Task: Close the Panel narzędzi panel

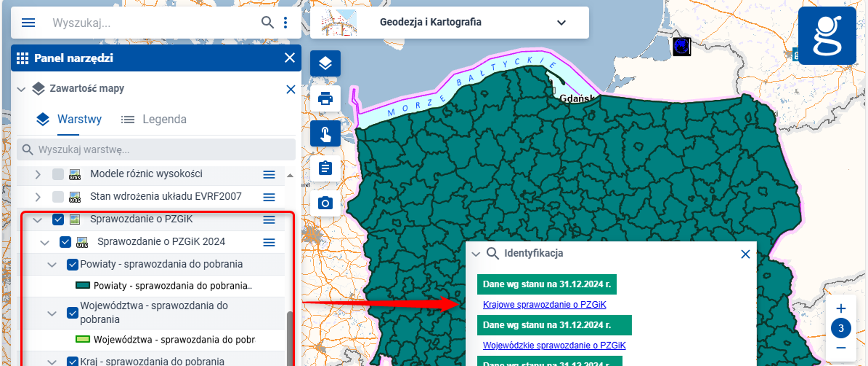Action: pyautogui.click(x=290, y=58)
